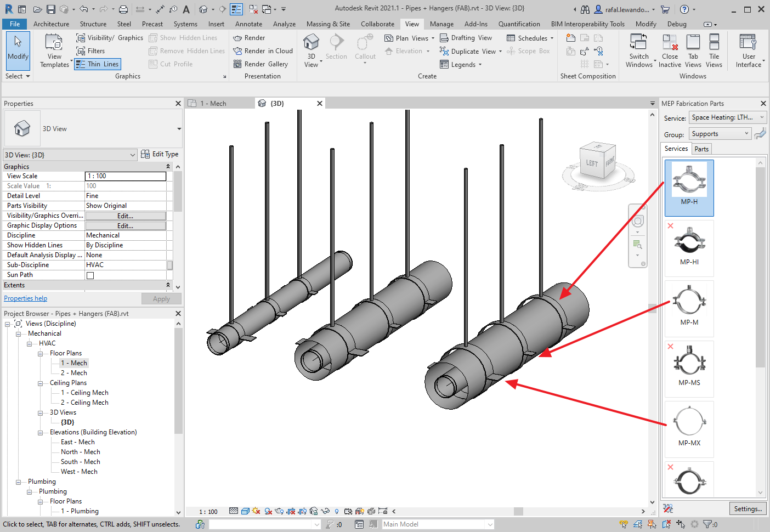Open the User Interface options

point(749,50)
